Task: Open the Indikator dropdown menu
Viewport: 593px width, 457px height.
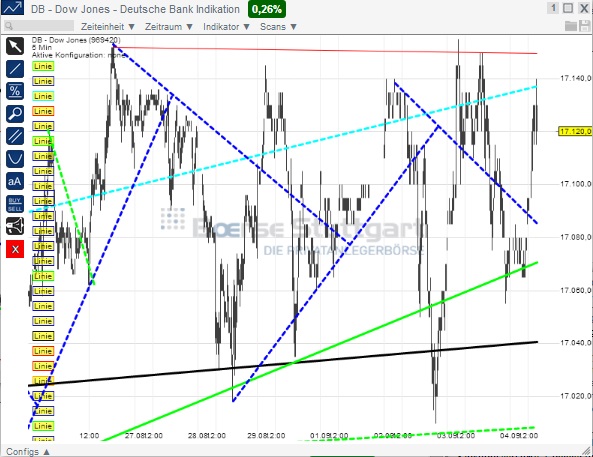Action: 227,26
